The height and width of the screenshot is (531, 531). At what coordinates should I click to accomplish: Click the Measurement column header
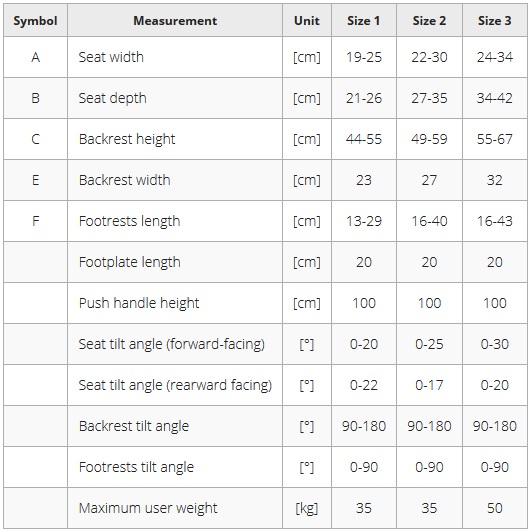coord(175,21)
